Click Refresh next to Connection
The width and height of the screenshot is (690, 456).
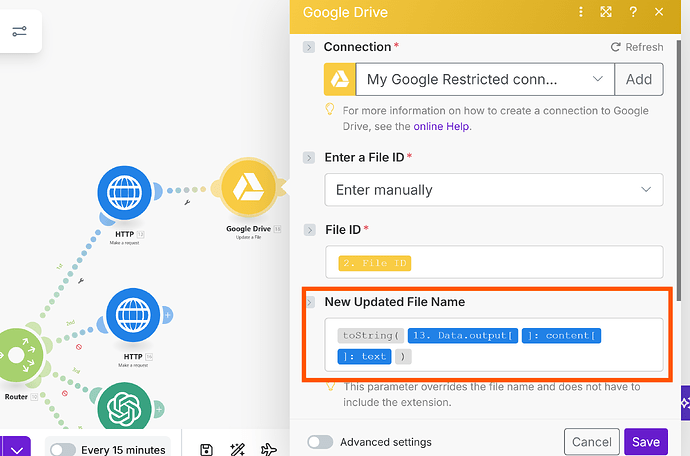[x=637, y=47]
